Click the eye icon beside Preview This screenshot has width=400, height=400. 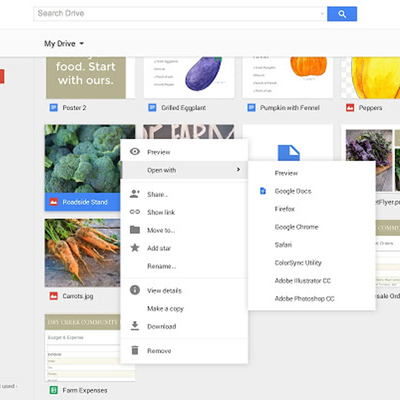(135, 152)
